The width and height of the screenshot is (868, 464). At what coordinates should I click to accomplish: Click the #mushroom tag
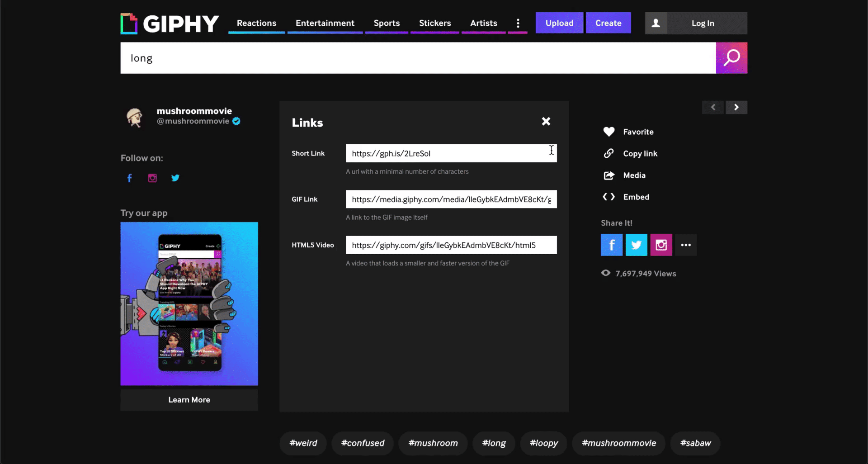click(x=433, y=443)
